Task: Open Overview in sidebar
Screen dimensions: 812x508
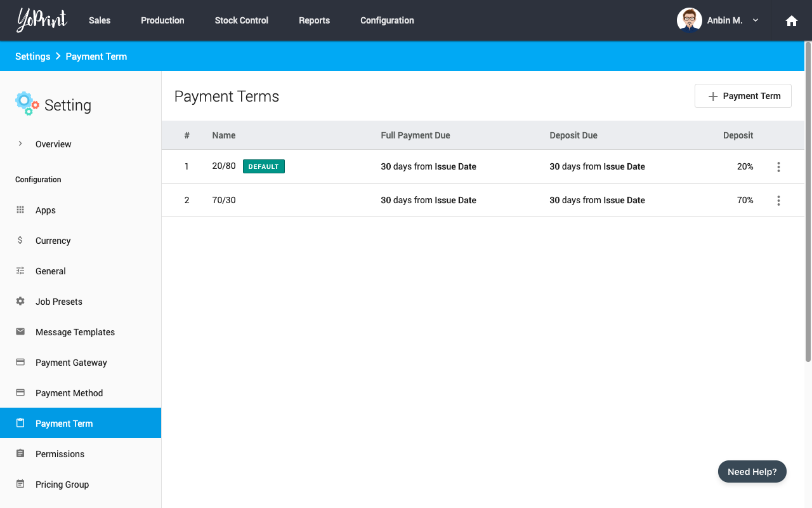Action: click(53, 144)
